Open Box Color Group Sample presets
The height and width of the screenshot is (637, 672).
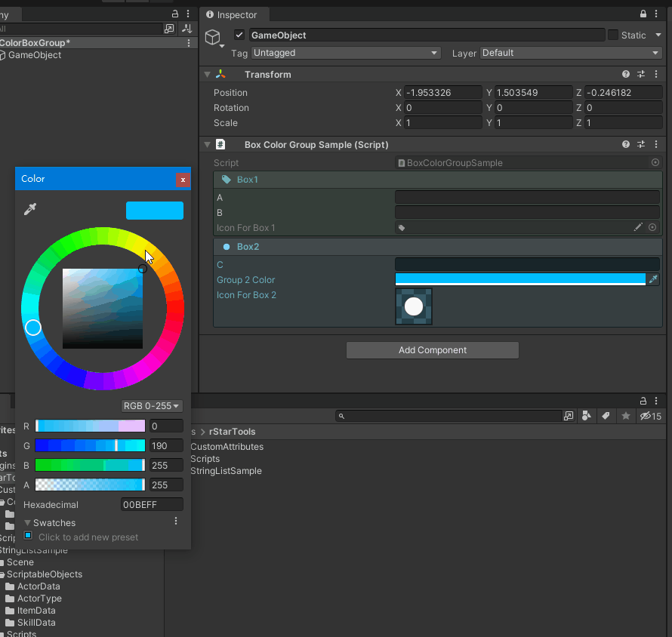[641, 144]
